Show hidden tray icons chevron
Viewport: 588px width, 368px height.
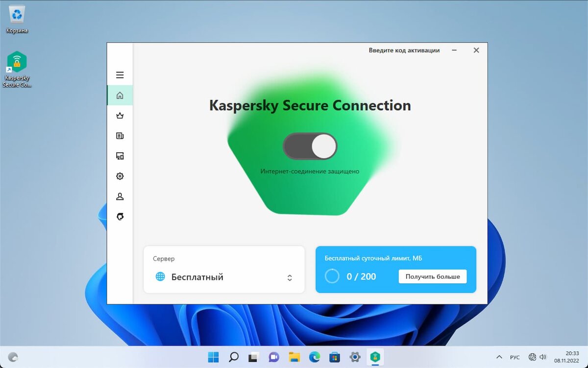[499, 357]
